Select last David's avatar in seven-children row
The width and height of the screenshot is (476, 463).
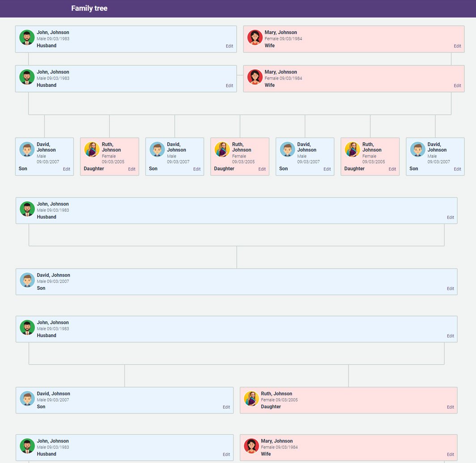click(x=418, y=150)
